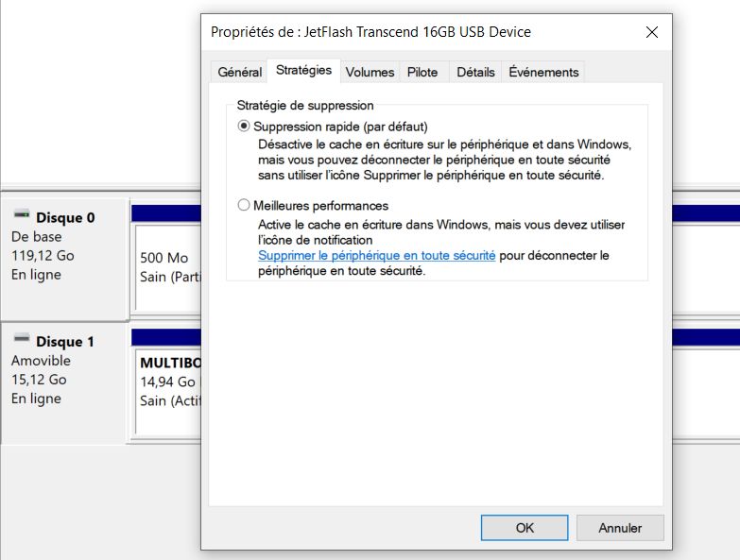Select Disque 0 label in Disk Management
Screen dimensions: 740x560
point(65,217)
